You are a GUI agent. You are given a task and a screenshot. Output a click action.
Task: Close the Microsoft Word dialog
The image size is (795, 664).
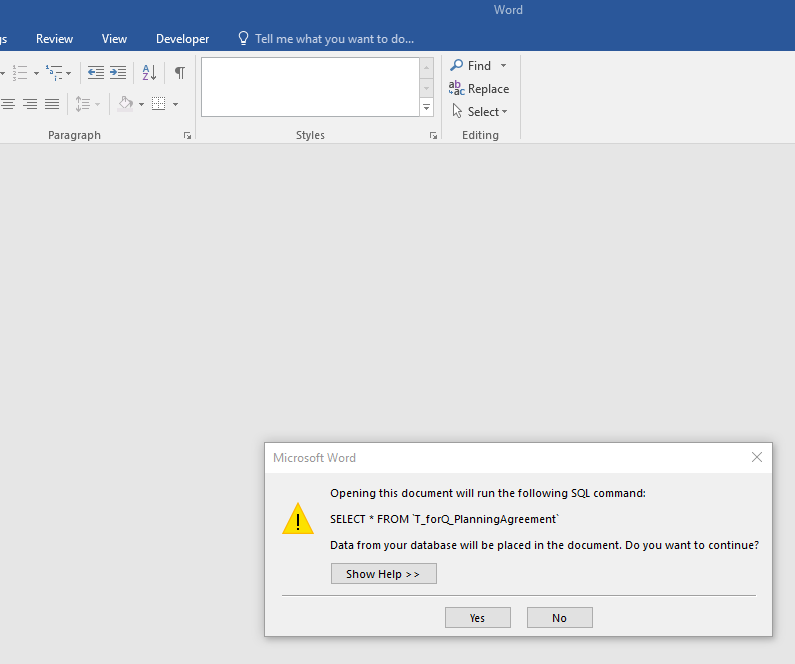(x=757, y=457)
